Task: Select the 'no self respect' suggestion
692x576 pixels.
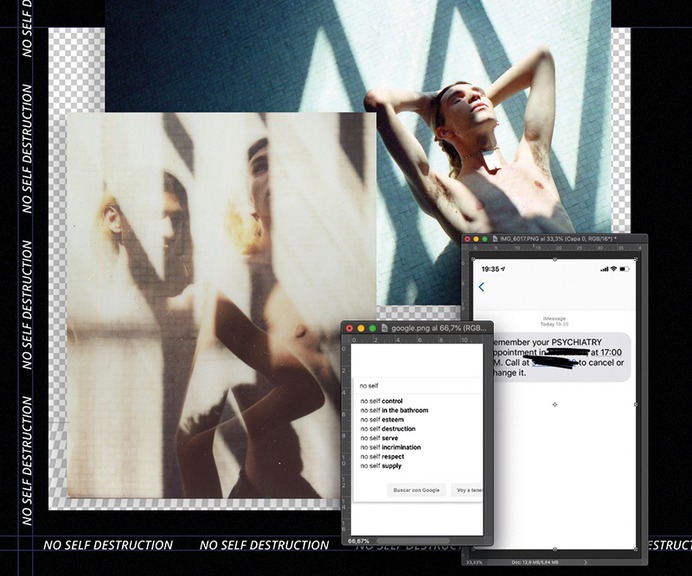Action: tap(382, 457)
